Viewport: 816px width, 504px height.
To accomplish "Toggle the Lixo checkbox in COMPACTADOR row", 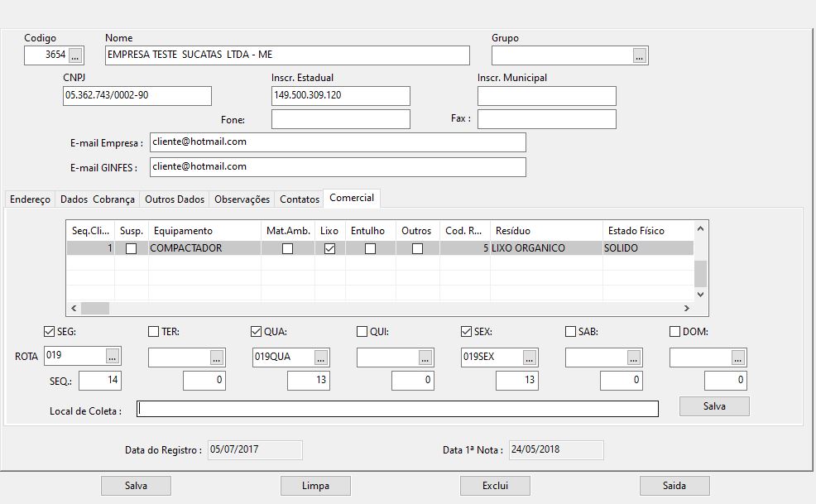I will pos(329,248).
